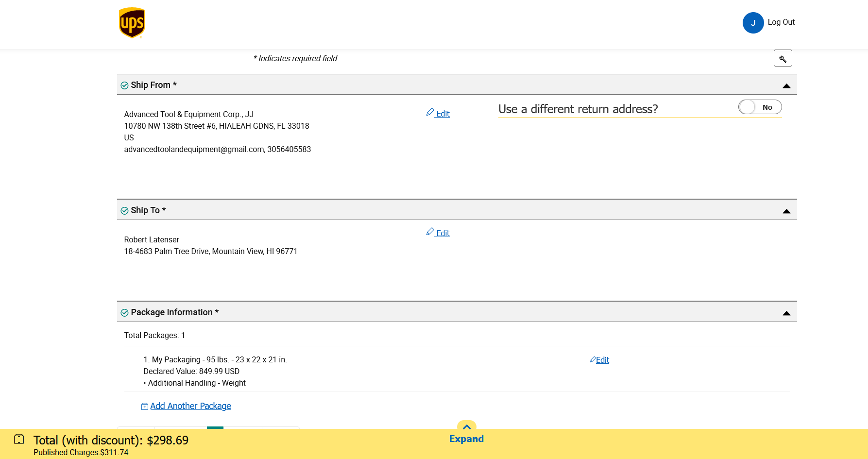Click the Ship To header title
Image resolution: width=868 pixels, height=459 pixels.
148,210
